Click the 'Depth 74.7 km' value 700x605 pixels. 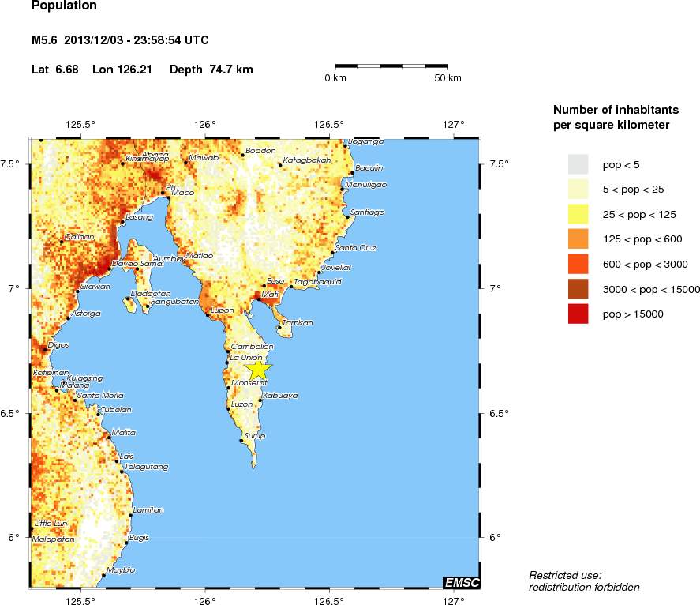[211, 70]
